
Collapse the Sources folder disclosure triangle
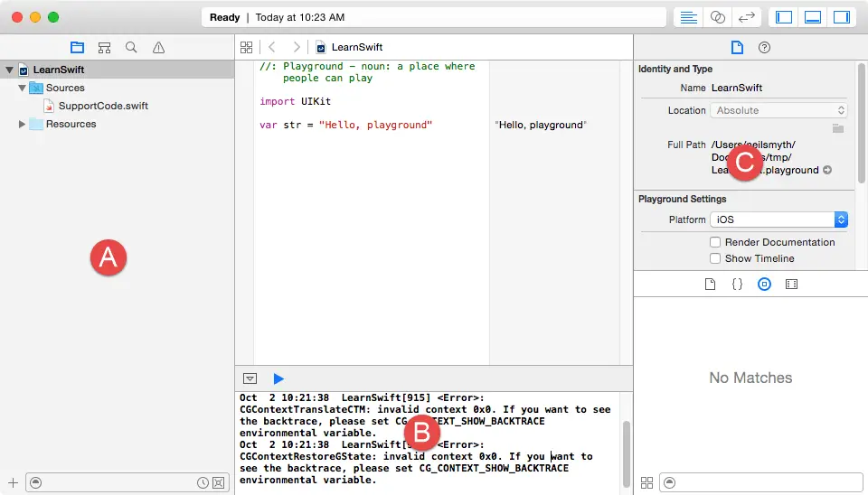[22, 88]
